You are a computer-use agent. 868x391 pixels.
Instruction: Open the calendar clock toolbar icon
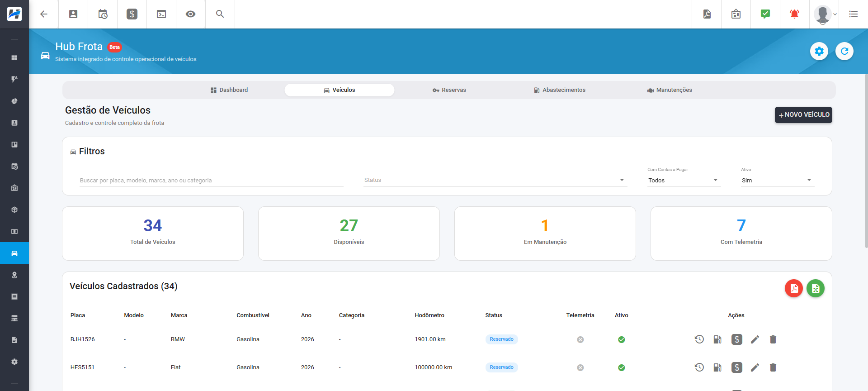coord(103,14)
